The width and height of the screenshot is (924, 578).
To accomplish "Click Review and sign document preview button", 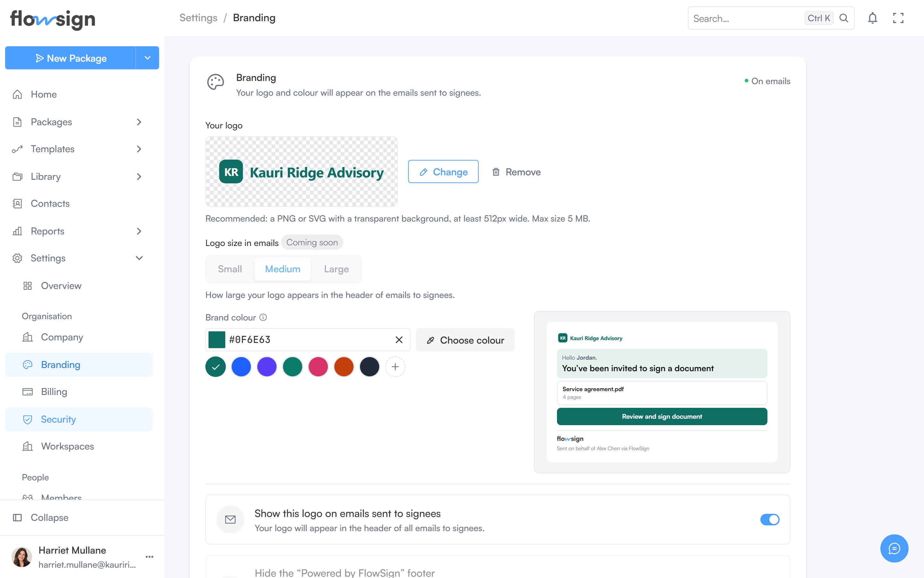I will tap(662, 416).
